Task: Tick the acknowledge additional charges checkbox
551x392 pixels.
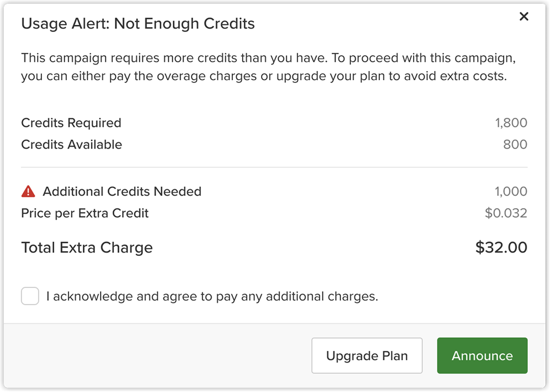Action: (x=30, y=296)
